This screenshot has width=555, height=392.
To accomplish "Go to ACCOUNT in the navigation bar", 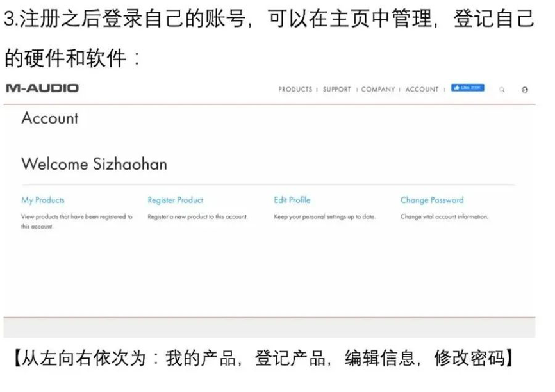I will [x=422, y=90].
